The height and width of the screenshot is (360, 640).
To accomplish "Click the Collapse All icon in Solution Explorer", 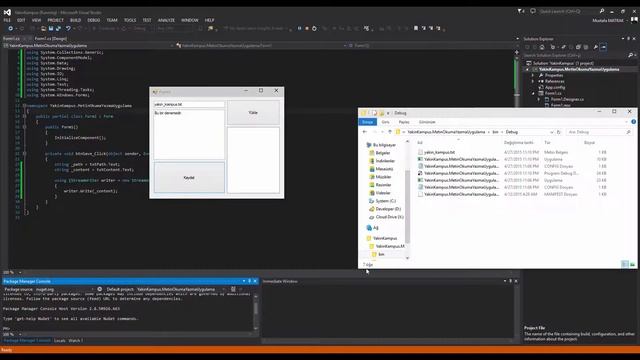I will pos(578,47).
